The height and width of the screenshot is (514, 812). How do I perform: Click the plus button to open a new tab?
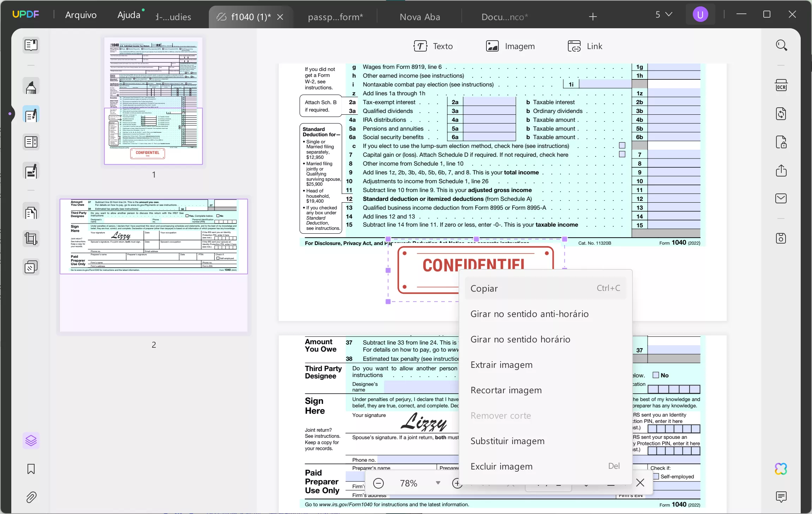[592, 16]
